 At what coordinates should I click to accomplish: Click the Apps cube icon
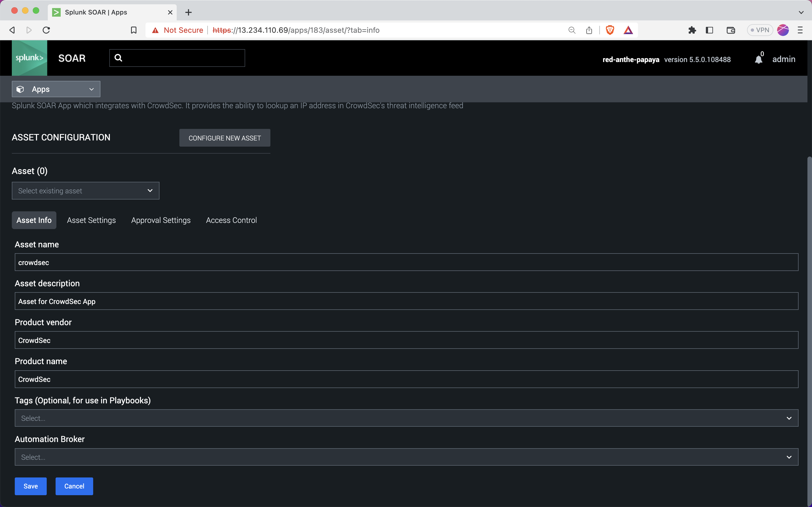(20, 89)
